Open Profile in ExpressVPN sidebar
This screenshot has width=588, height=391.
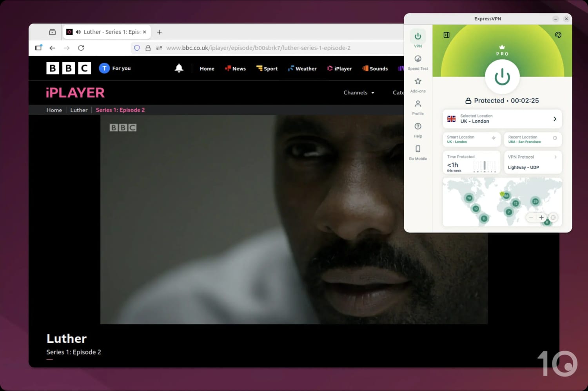pyautogui.click(x=418, y=107)
